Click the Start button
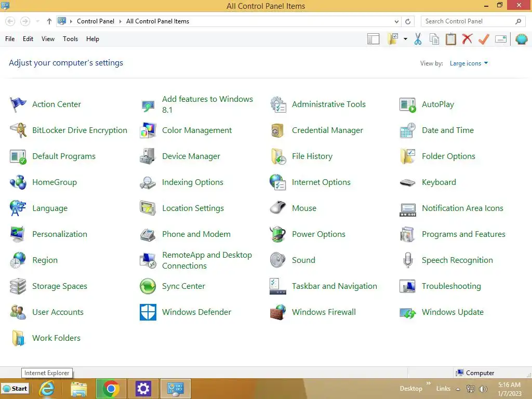 tap(15, 389)
